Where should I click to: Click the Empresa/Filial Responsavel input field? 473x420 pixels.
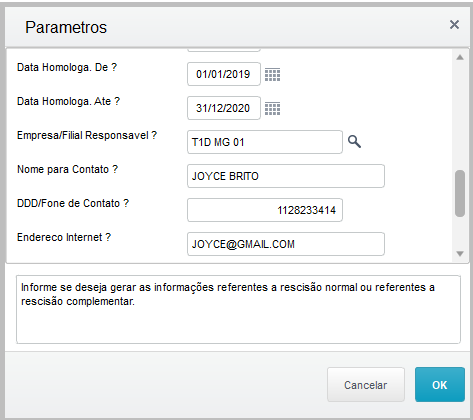tap(265, 142)
